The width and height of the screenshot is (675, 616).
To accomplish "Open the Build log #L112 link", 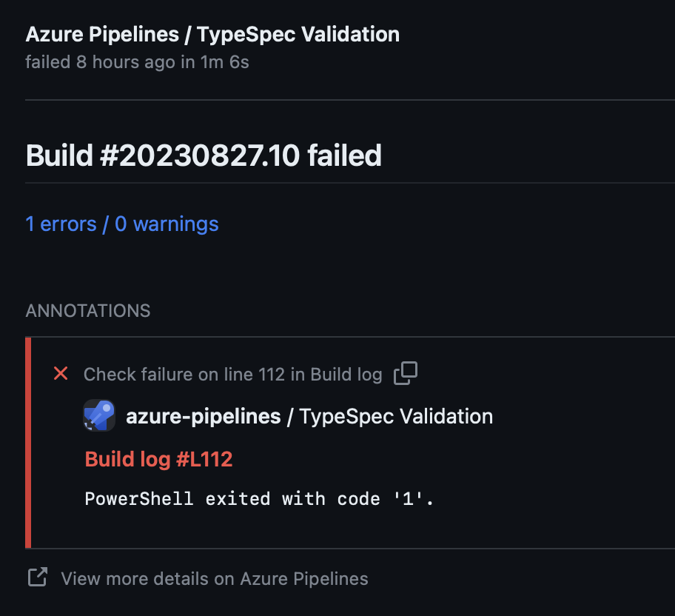I will [x=158, y=459].
